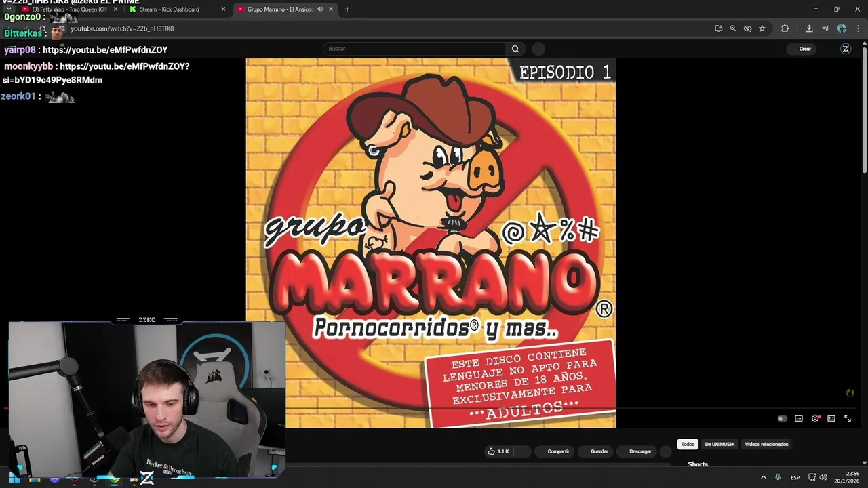Image resolution: width=868 pixels, height=488 pixels.
Task: Open the Chrome extensions puzzle icon
Action: [785, 28]
